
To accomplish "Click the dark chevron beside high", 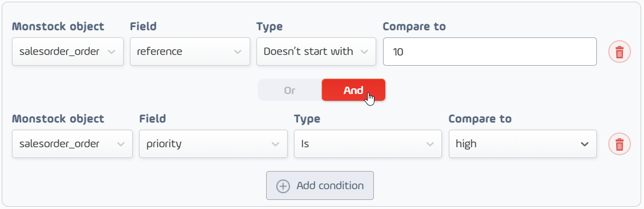I will (x=584, y=144).
